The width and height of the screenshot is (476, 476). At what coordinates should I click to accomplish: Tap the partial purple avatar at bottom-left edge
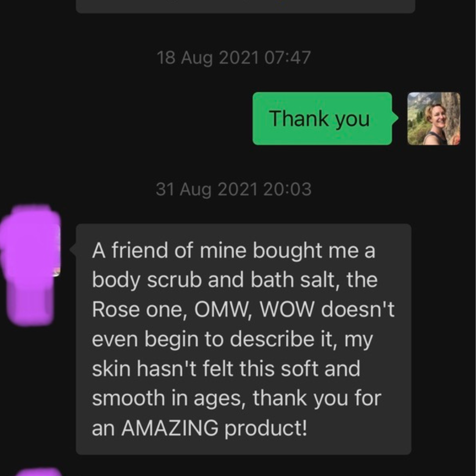tap(39, 472)
